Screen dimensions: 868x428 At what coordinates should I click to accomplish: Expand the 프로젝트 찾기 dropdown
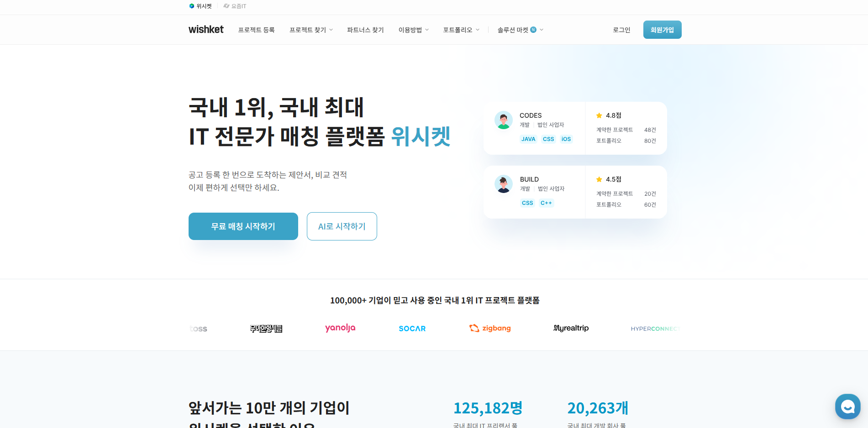(311, 30)
